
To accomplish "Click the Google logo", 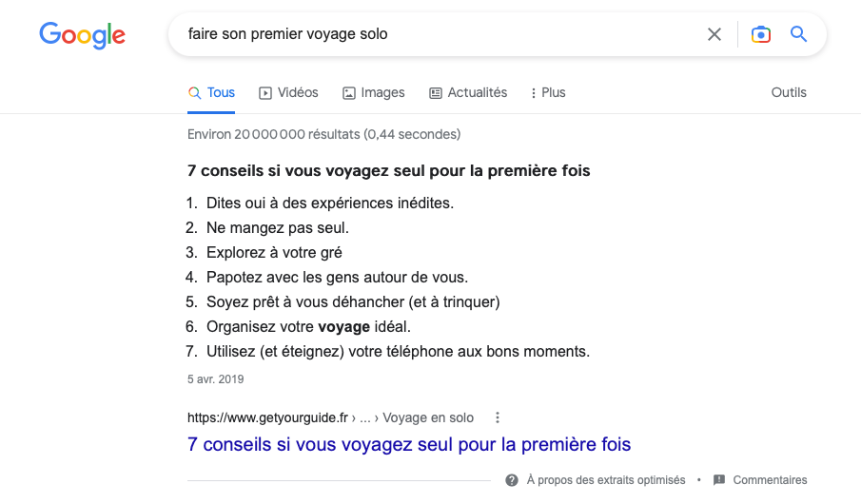I will point(83,36).
